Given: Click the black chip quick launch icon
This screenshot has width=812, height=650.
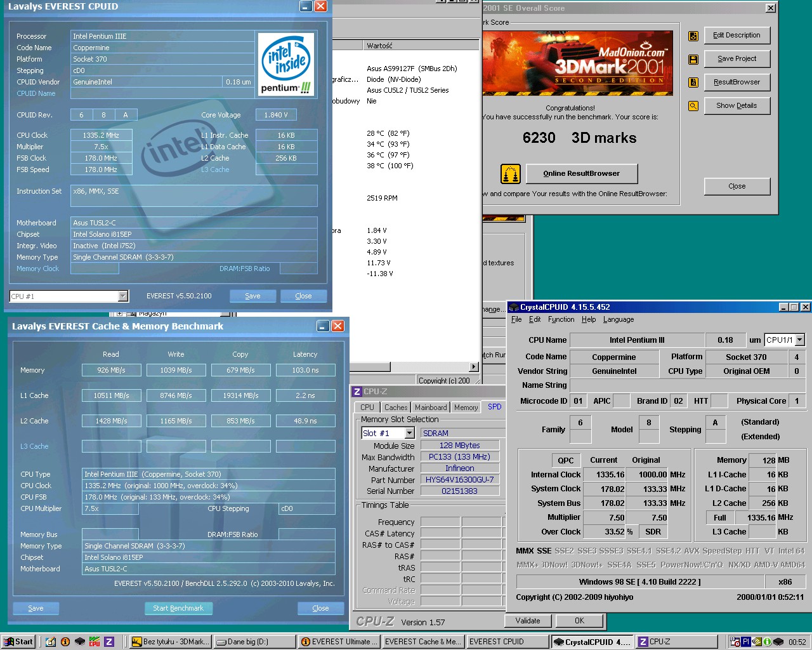Looking at the screenshot, I should (80, 642).
